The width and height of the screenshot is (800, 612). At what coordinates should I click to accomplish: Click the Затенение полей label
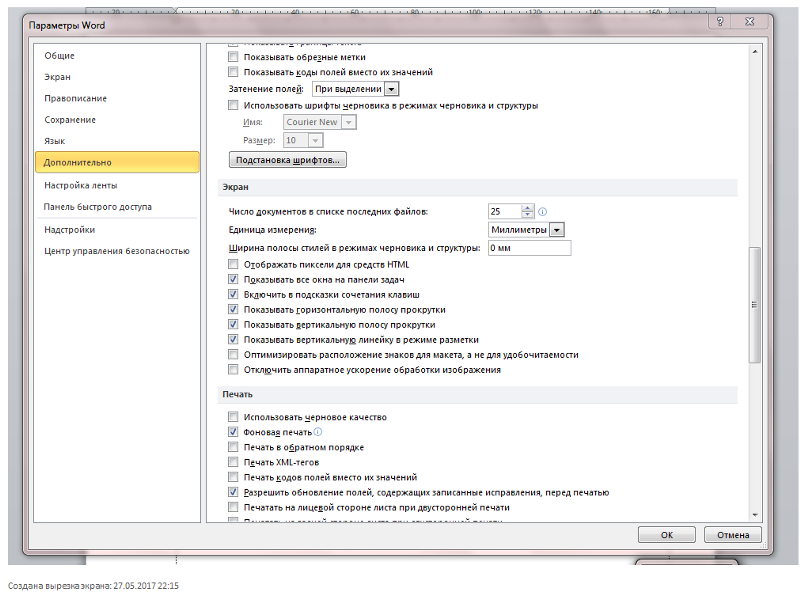tap(266, 89)
